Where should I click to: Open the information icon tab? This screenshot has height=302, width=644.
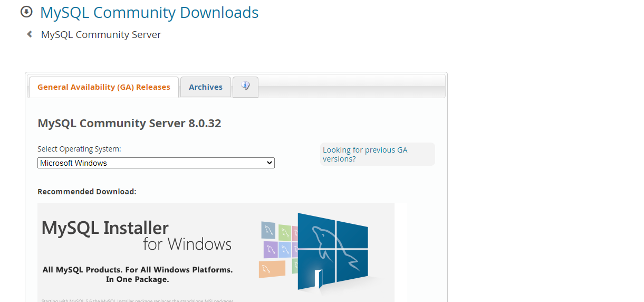245,87
